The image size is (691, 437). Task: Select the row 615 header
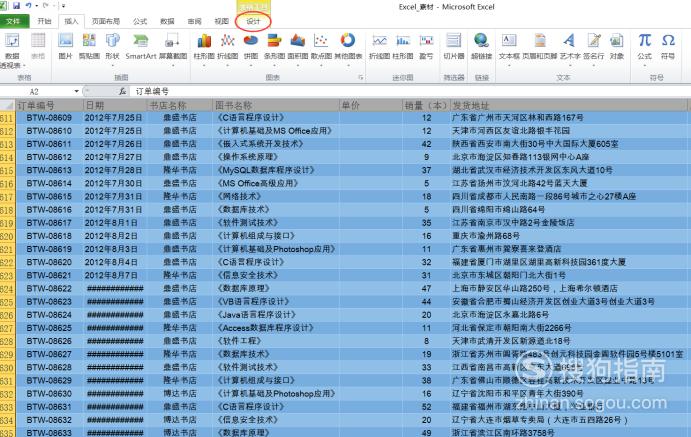pos(7,170)
